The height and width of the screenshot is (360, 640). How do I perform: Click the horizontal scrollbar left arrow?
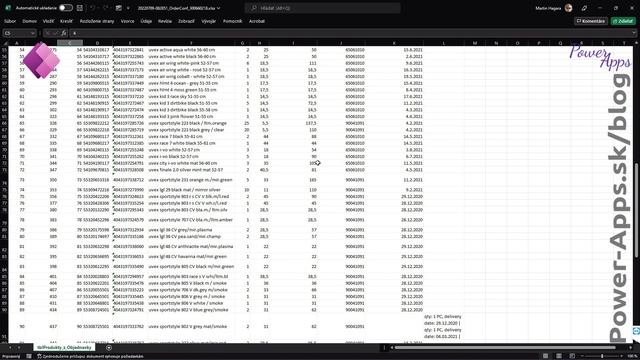[392, 347]
